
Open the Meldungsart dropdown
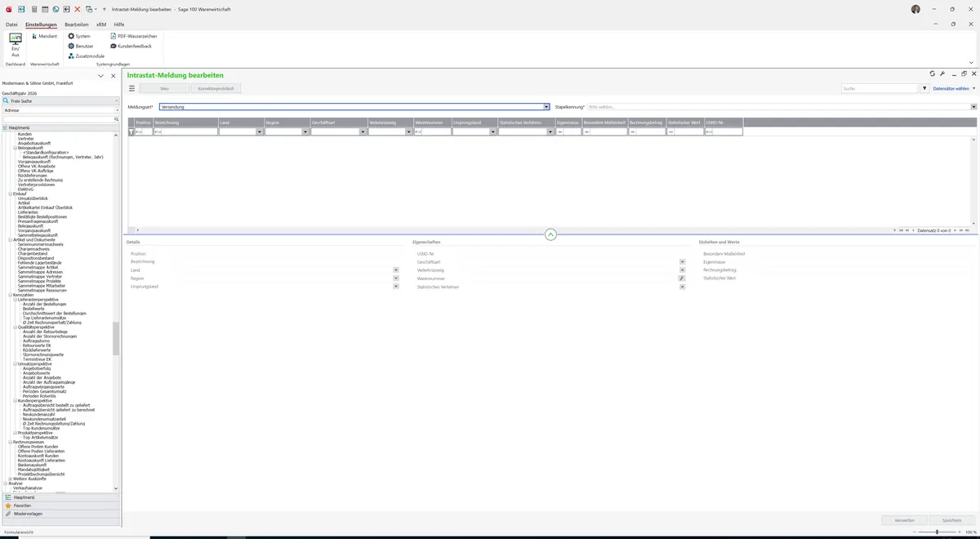click(x=547, y=107)
